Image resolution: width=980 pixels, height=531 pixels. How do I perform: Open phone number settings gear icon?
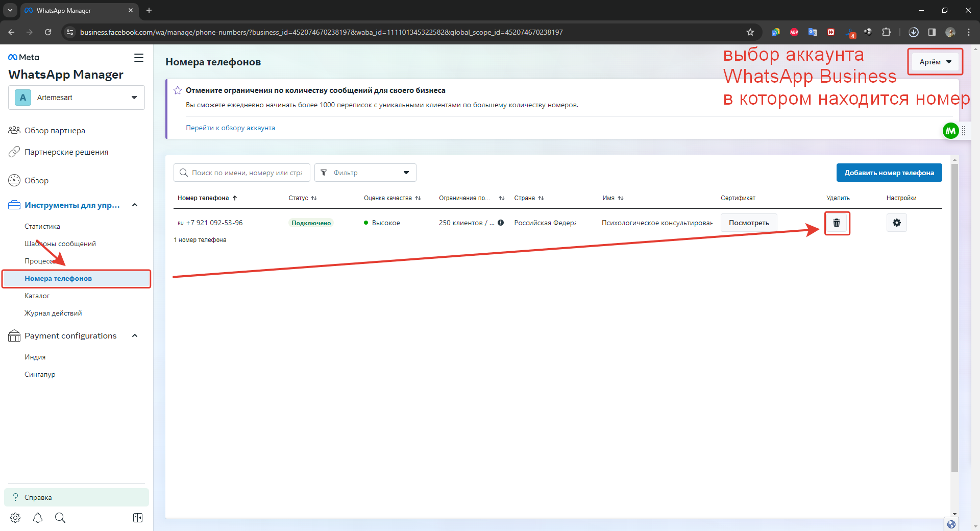896,223
